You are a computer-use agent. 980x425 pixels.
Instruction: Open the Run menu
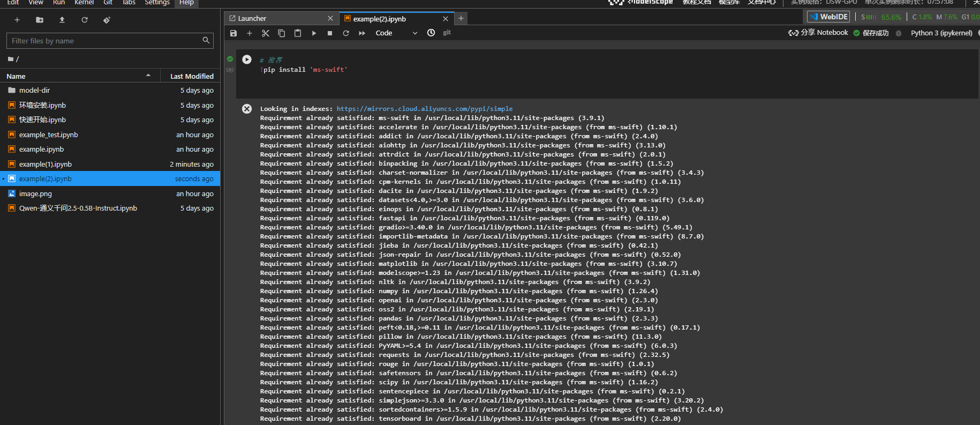coord(59,3)
